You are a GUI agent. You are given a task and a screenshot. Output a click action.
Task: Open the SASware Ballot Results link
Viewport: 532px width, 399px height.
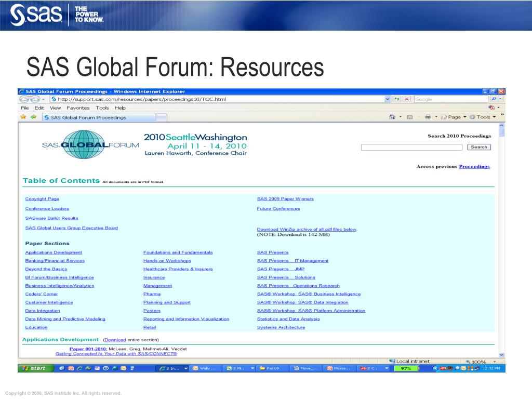[51, 218]
